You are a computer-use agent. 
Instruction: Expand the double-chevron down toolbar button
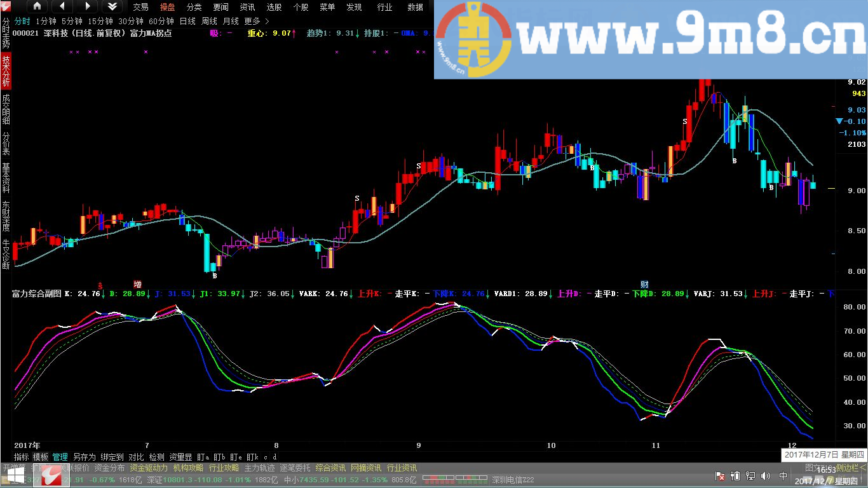pyautogui.click(x=112, y=6)
